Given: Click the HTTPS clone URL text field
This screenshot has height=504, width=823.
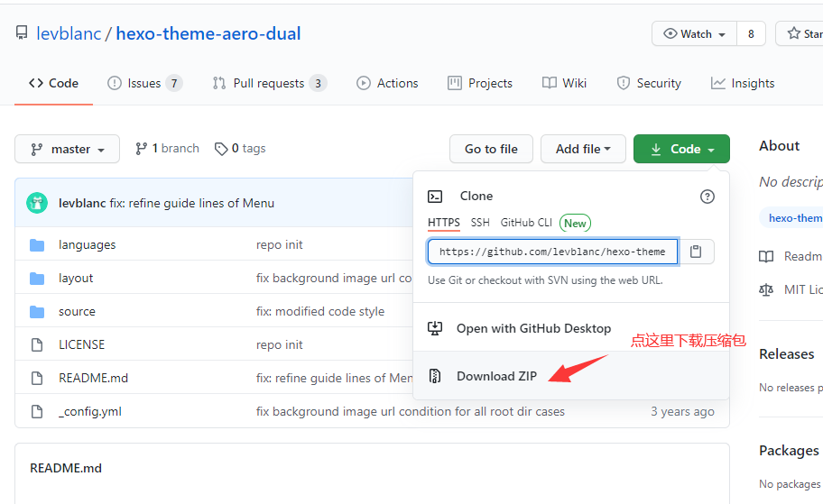Looking at the screenshot, I should tap(552, 252).
